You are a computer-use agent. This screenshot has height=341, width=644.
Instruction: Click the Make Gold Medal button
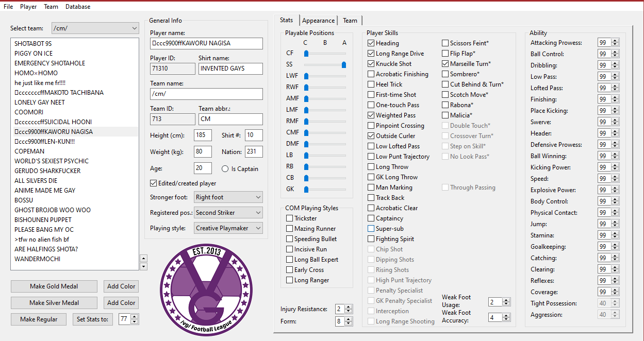[x=54, y=286]
